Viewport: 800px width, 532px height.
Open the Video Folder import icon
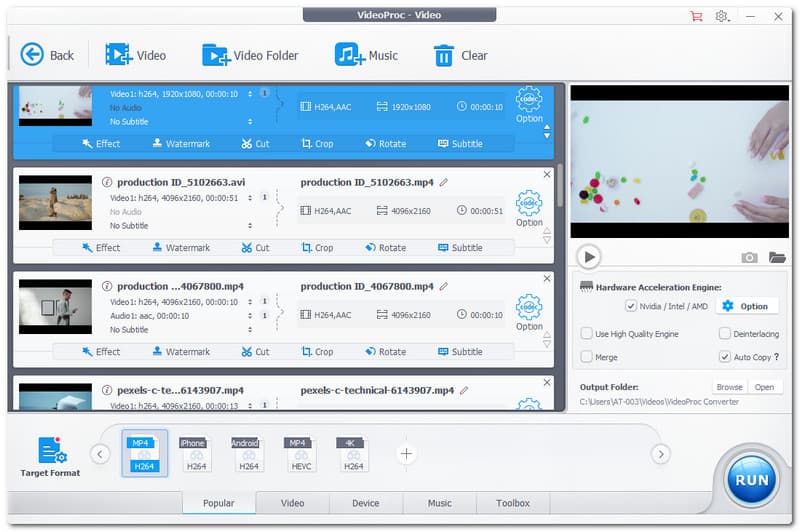pos(216,55)
